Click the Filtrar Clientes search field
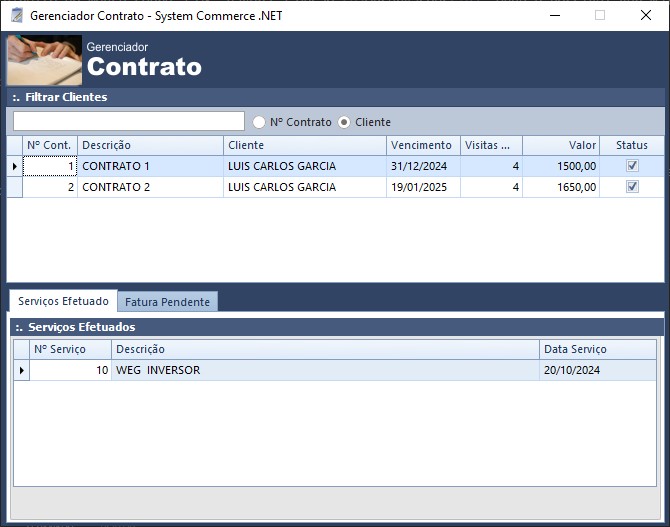The height and width of the screenshot is (527, 670). point(129,121)
